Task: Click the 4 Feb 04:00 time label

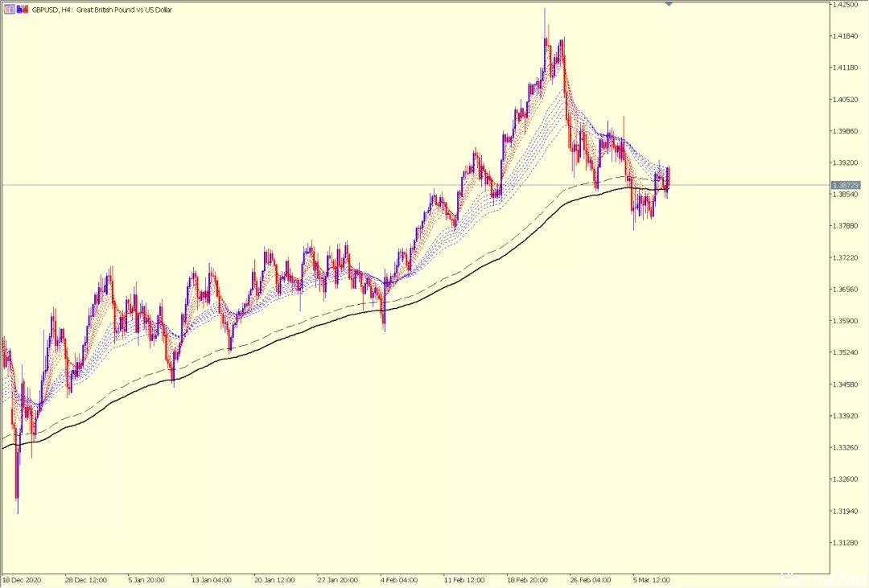Action: tap(399, 580)
